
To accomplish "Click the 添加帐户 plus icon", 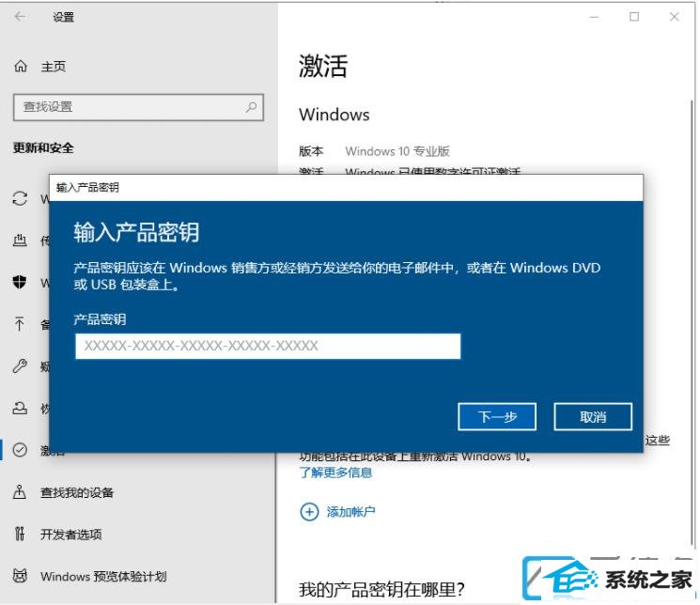I will point(309,512).
